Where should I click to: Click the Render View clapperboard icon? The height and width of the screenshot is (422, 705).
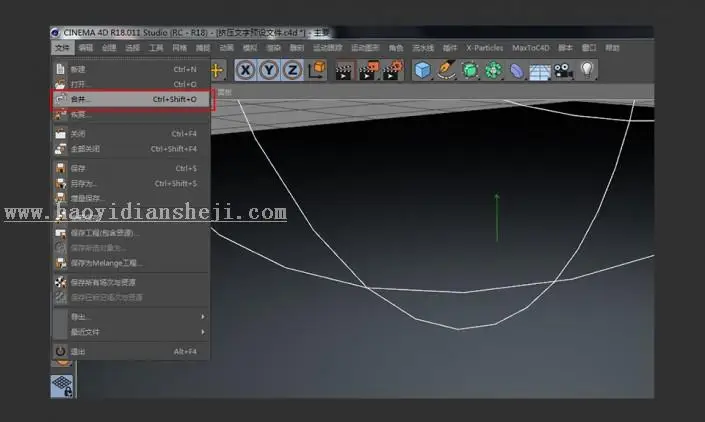[344, 71]
